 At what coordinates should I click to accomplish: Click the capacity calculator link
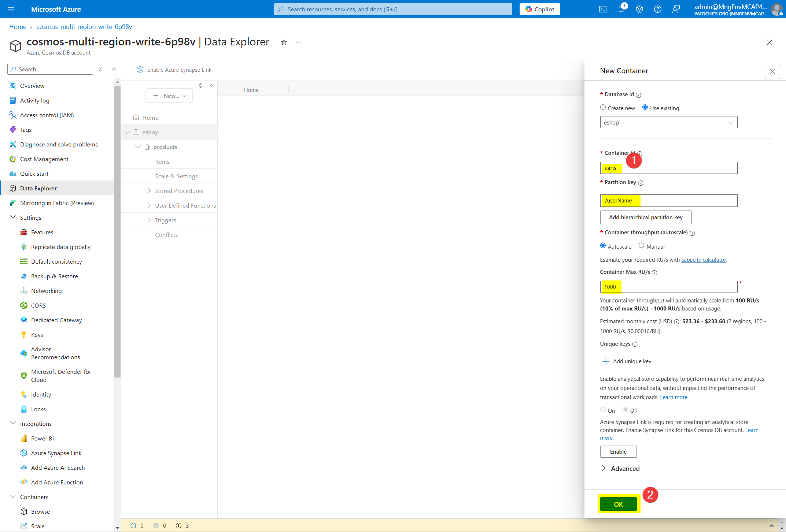[703, 260]
